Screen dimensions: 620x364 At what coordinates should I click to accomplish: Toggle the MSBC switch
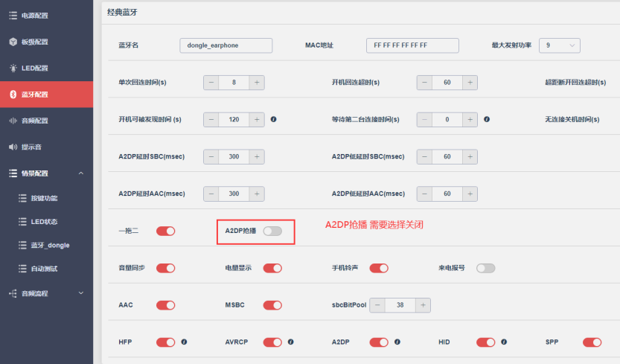[x=272, y=305]
